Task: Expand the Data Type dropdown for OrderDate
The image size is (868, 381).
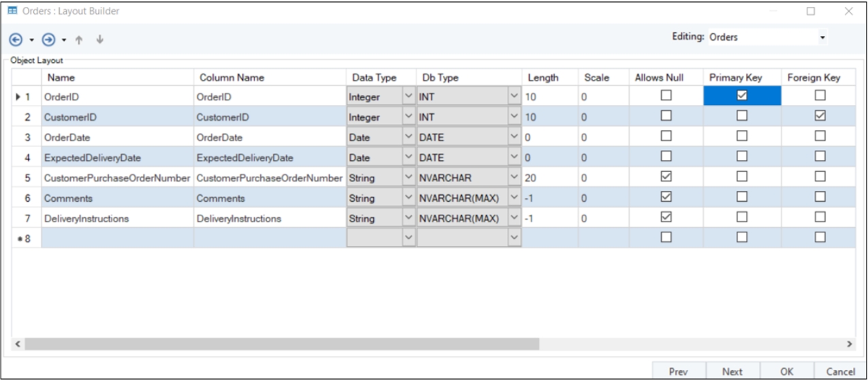Action: coord(408,137)
